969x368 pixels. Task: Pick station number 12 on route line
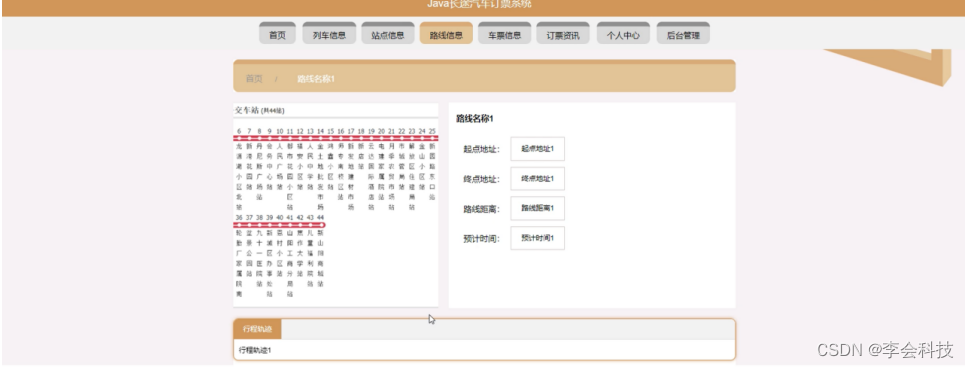pyautogui.click(x=300, y=131)
